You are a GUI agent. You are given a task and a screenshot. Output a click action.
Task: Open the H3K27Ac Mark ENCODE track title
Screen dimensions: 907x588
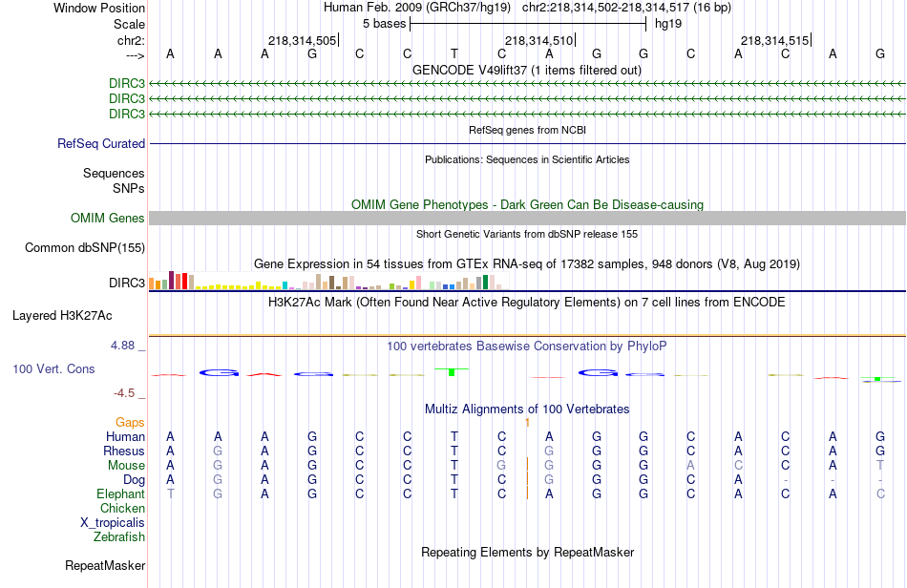[x=527, y=302]
